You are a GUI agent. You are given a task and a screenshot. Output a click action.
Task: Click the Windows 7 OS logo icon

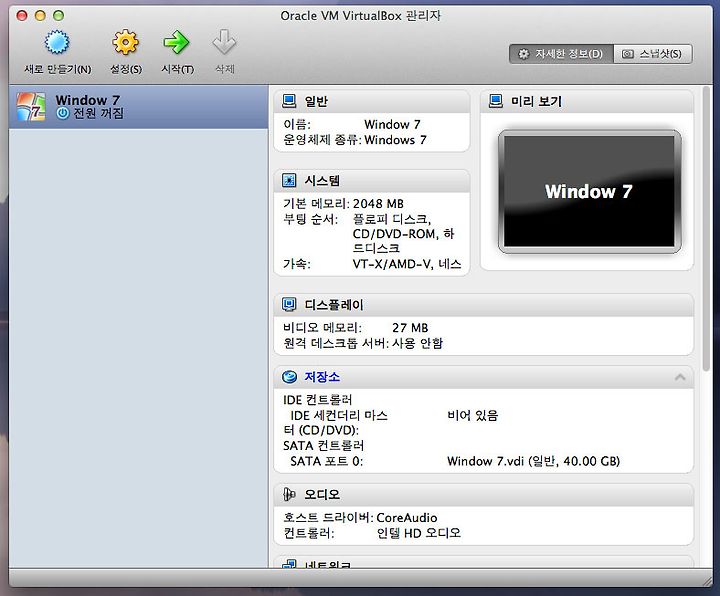[31, 107]
